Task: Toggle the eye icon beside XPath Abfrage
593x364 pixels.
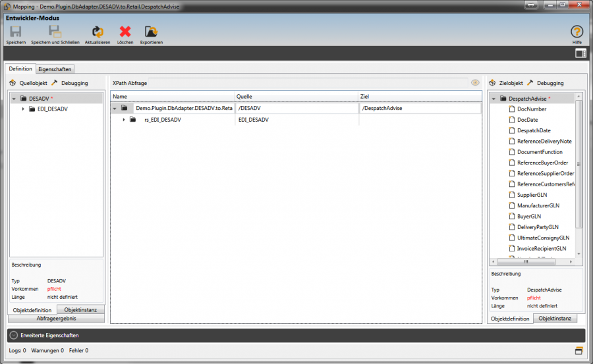Action: [x=475, y=83]
